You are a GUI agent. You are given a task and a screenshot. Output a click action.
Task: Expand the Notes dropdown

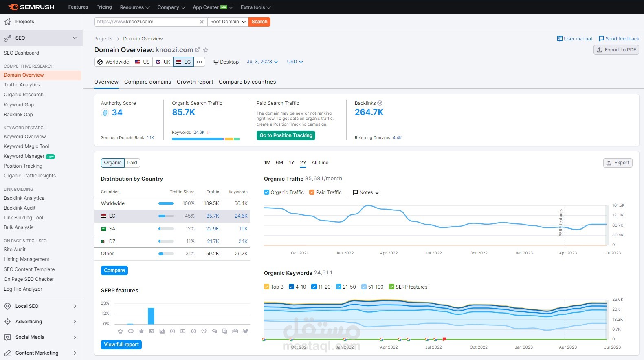coord(366,192)
